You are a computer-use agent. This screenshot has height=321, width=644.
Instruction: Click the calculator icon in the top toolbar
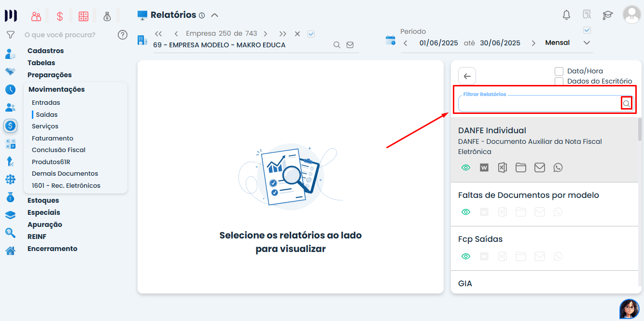coord(83,16)
